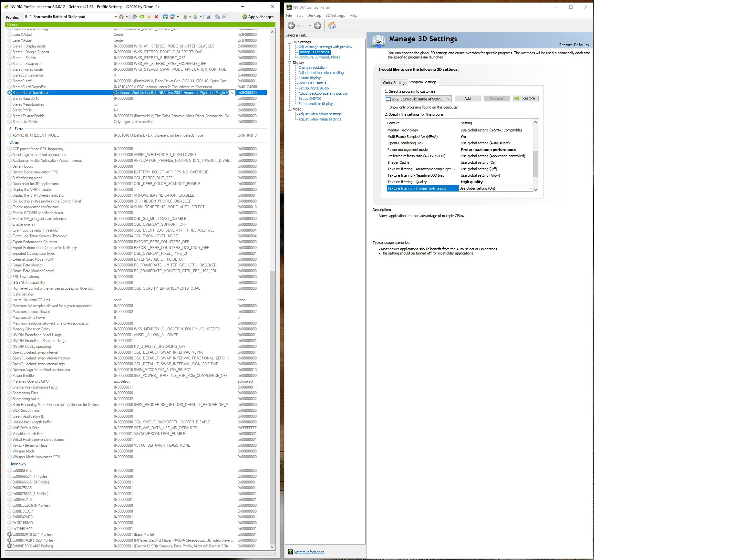Viewport: 744px width, 560px height.
Task: Click the scan for modified profiles gear icon
Action: [217, 17]
